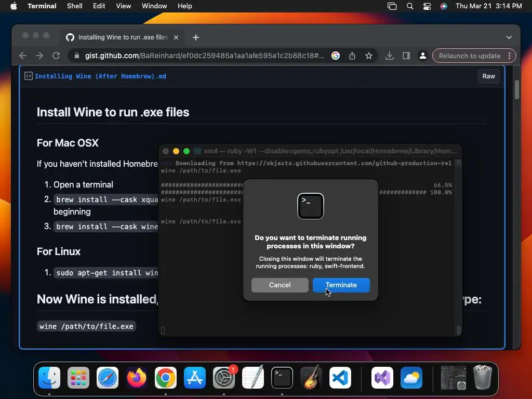Screen dimensions: 532x399
Task: Open Spotlight search in menu bar
Action: (x=410, y=6)
